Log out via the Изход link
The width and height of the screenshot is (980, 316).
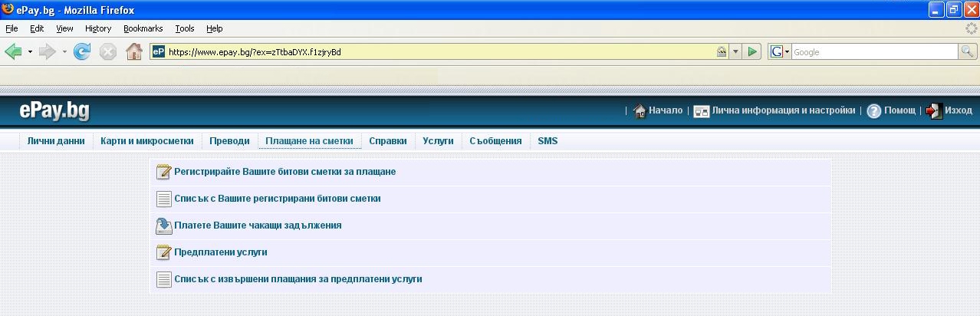(x=959, y=110)
